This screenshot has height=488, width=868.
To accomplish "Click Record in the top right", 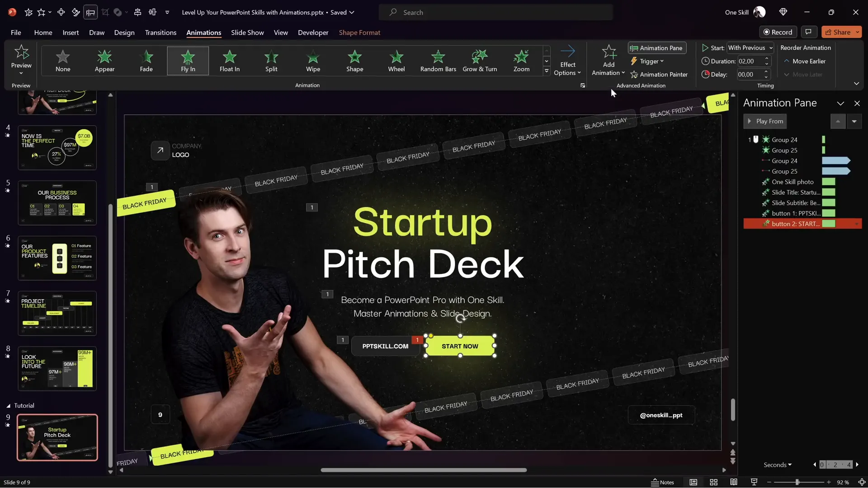I will click(x=778, y=32).
